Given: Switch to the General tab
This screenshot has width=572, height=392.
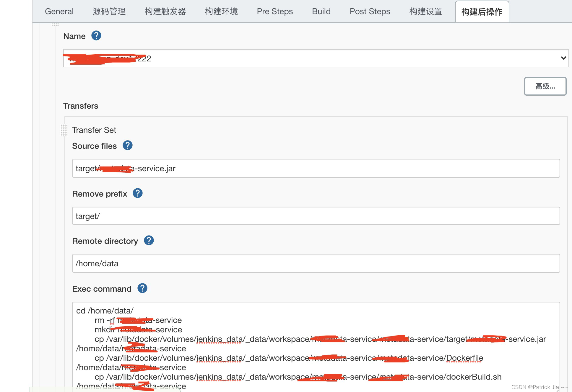Looking at the screenshot, I should 59,12.
